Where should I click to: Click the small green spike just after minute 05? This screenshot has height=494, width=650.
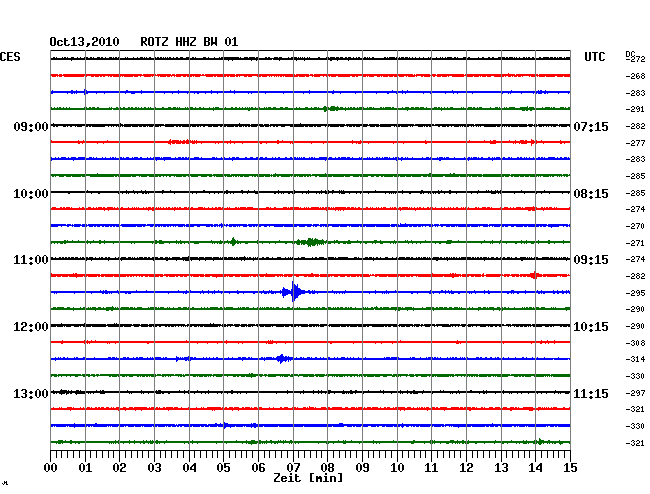234,242
